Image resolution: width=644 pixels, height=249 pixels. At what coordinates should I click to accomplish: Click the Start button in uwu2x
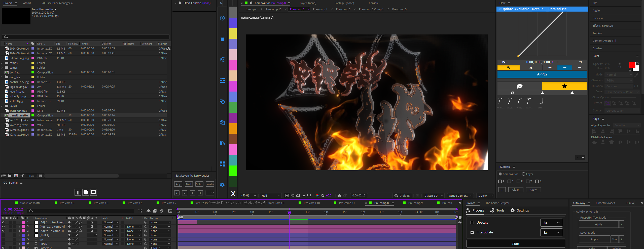tap(516, 244)
